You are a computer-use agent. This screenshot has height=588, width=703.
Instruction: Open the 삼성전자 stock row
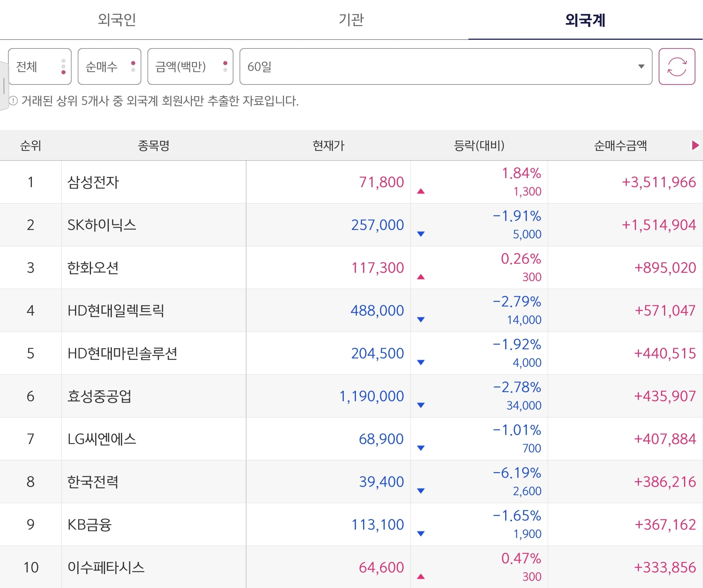351,182
